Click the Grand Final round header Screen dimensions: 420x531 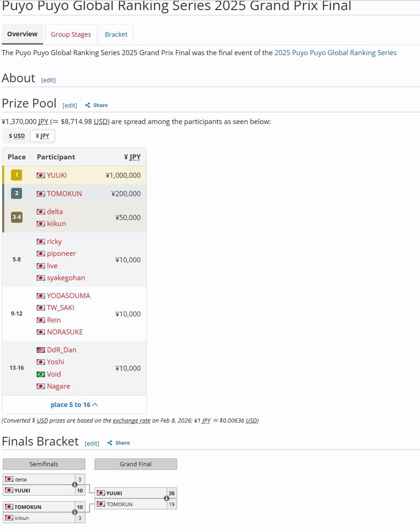[136, 464]
